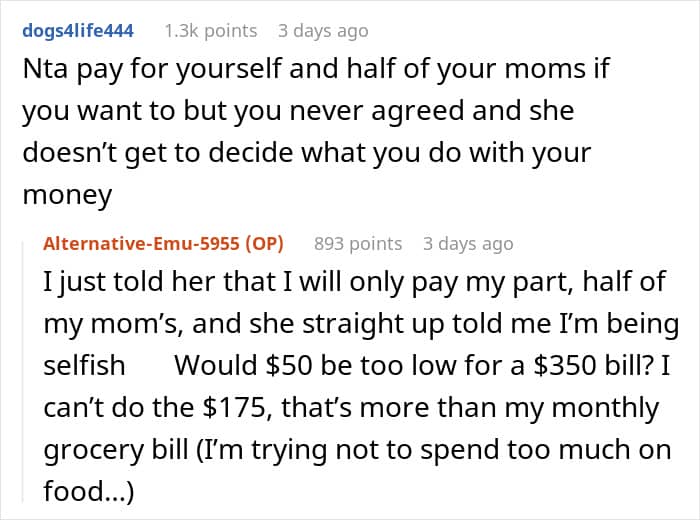The height and width of the screenshot is (520, 700).
Task: Open the top comment's 3 days ago timestamp
Action: (x=323, y=31)
